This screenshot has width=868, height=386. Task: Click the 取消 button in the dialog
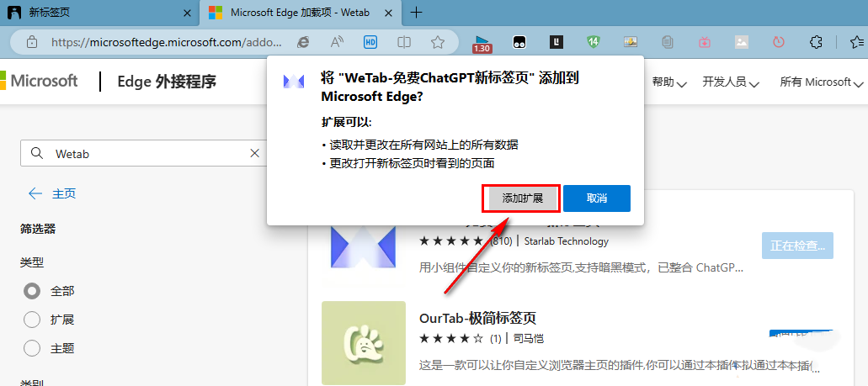coord(597,198)
